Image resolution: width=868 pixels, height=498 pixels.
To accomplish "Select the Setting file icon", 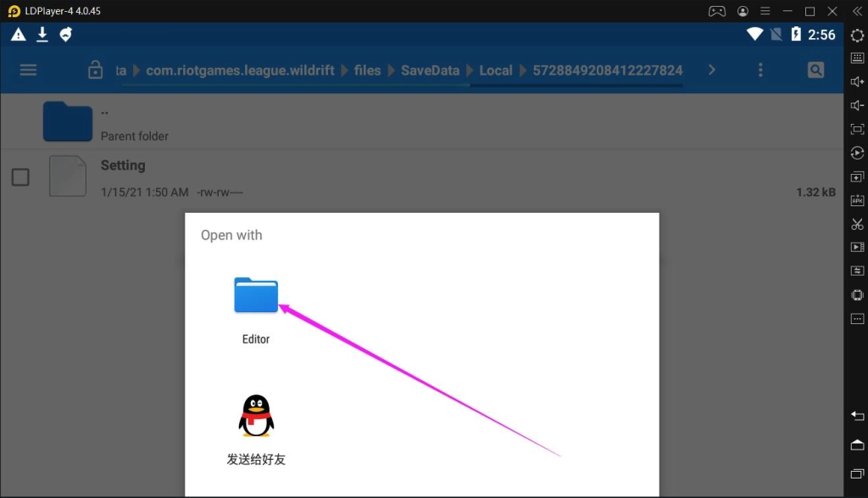I will click(68, 176).
